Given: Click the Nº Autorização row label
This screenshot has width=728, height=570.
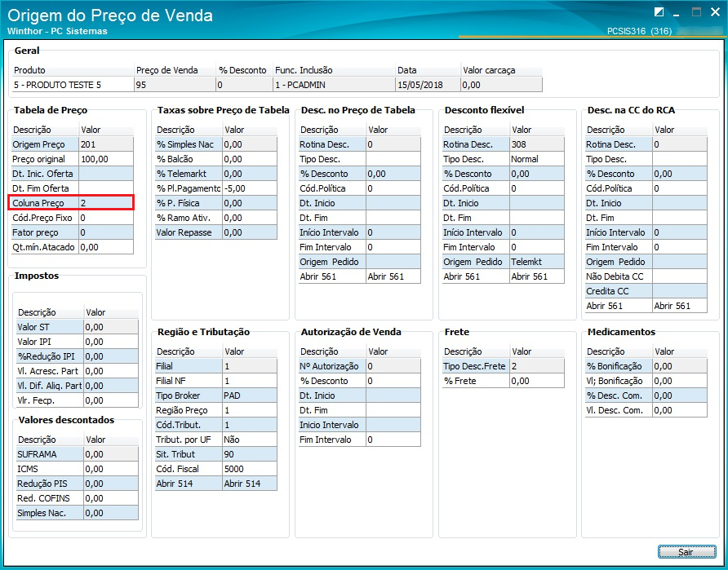Looking at the screenshot, I should (332, 366).
